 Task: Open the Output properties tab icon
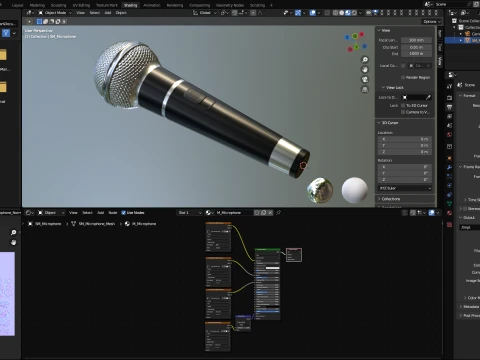449,107
